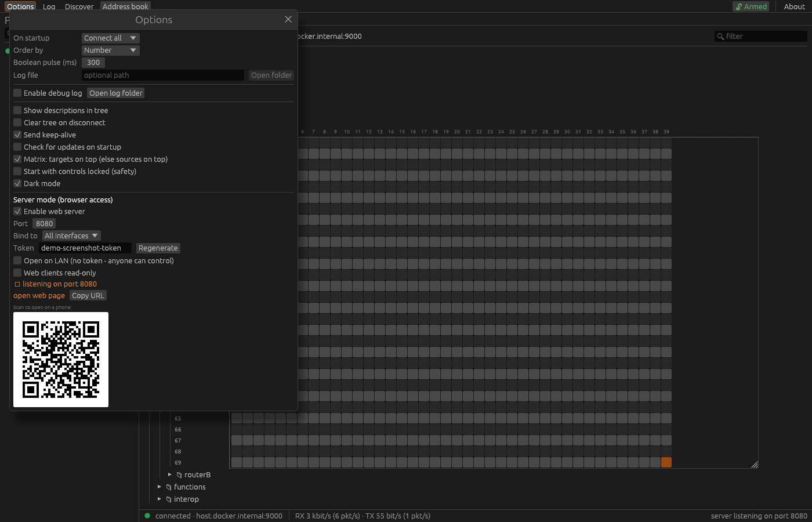Viewport: 812px width, 522px height.
Task: Open the Bind to interfaces dropdown
Action: [71, 235]
